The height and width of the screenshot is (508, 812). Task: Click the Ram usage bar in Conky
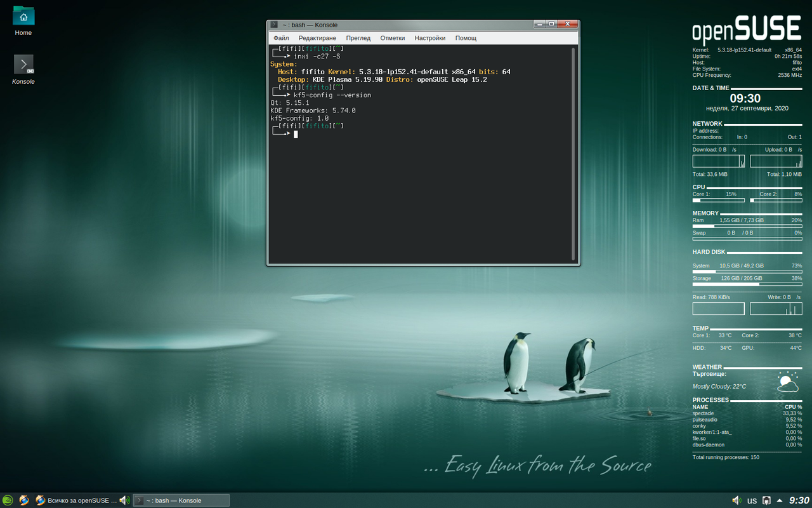[747, 226]
